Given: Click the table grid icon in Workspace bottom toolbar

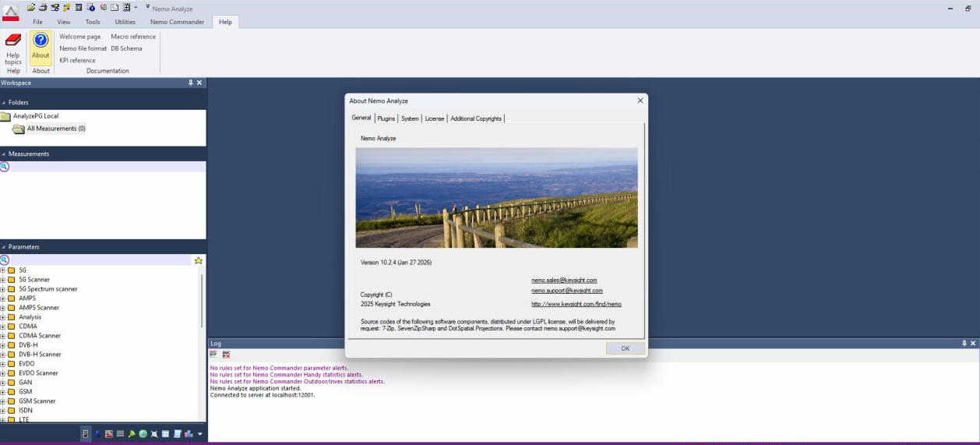Looking at the screenshot, I should click(166, 434).
